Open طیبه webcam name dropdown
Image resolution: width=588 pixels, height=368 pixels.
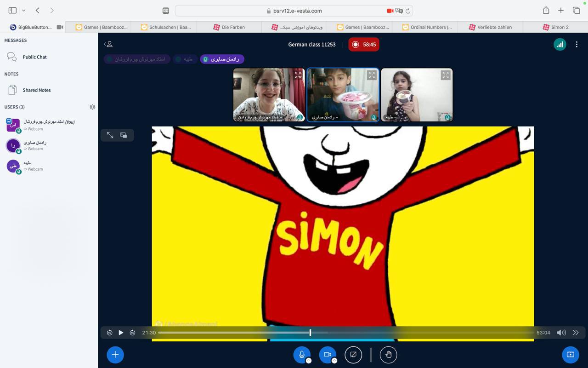(x=391, y=117)
